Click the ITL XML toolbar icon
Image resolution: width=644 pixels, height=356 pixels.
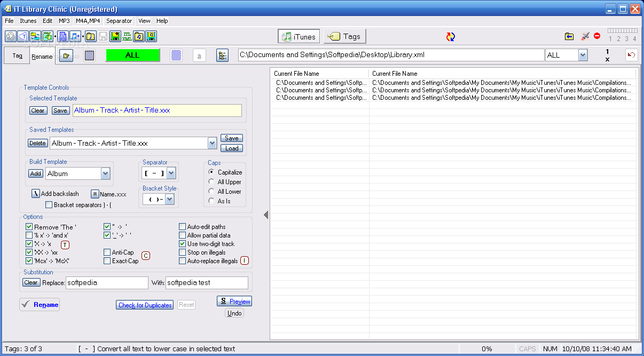click(127, 36)
